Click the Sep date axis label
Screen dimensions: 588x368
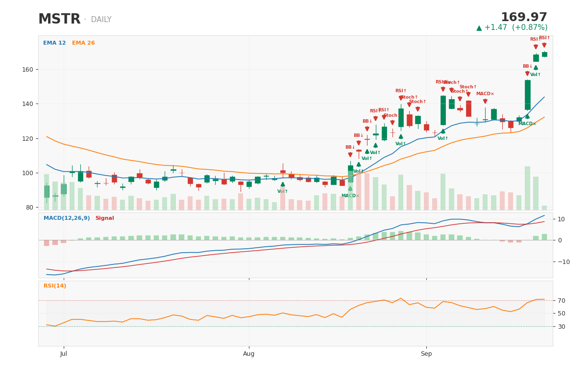point(426,354)
